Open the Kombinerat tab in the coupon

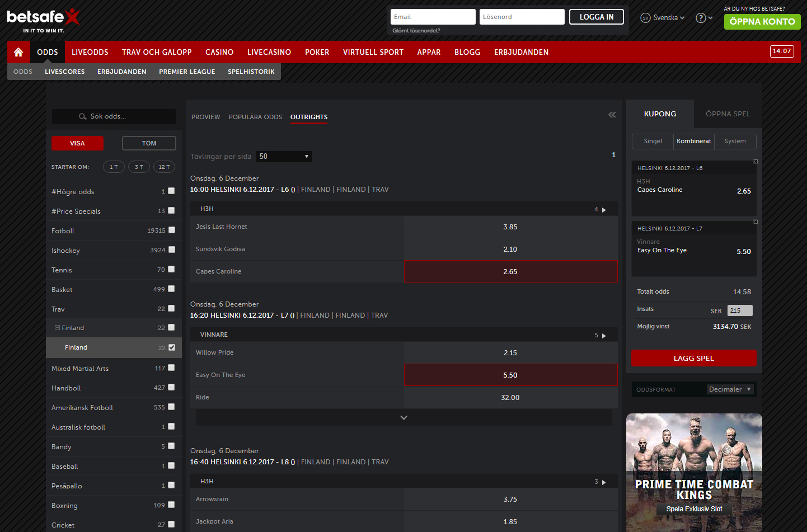pos(693,141)
